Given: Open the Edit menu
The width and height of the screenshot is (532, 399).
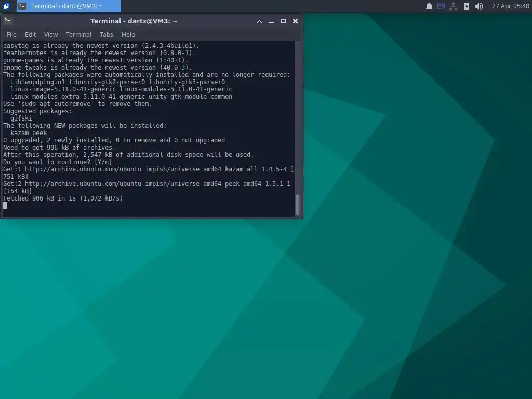Looking at the screenshot, I should click(x=30, y=35).
